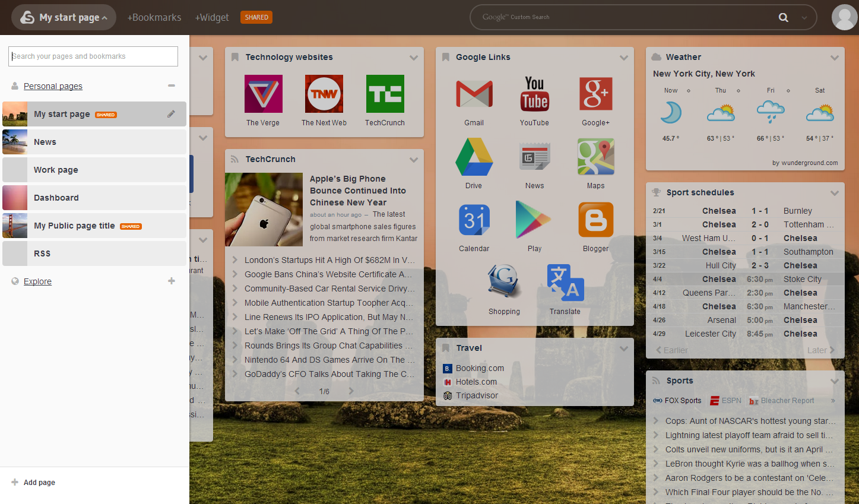Click the Blogger icon
859x504 pixels.
595,220
